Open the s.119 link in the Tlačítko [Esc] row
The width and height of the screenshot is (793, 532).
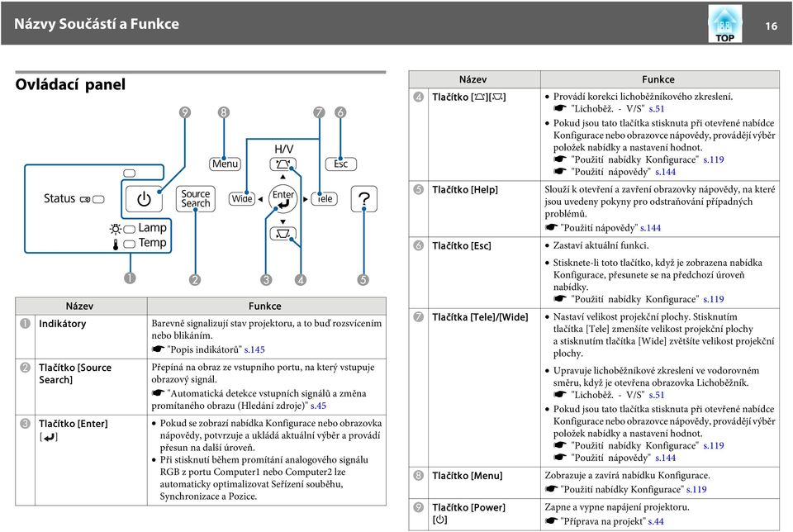[714, 299]
